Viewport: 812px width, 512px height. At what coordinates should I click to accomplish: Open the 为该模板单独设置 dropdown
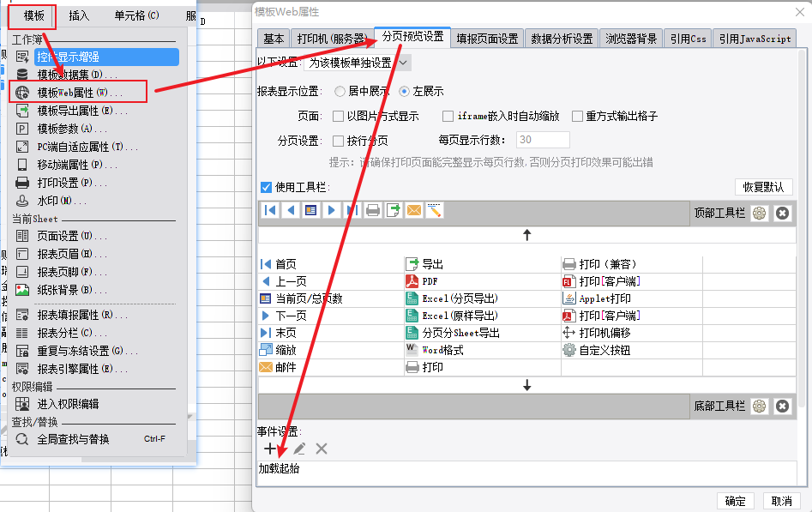pos(358,63)
